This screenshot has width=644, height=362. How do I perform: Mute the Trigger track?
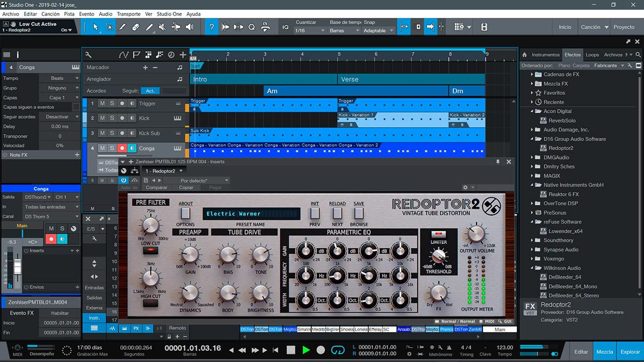click(103, 104)
